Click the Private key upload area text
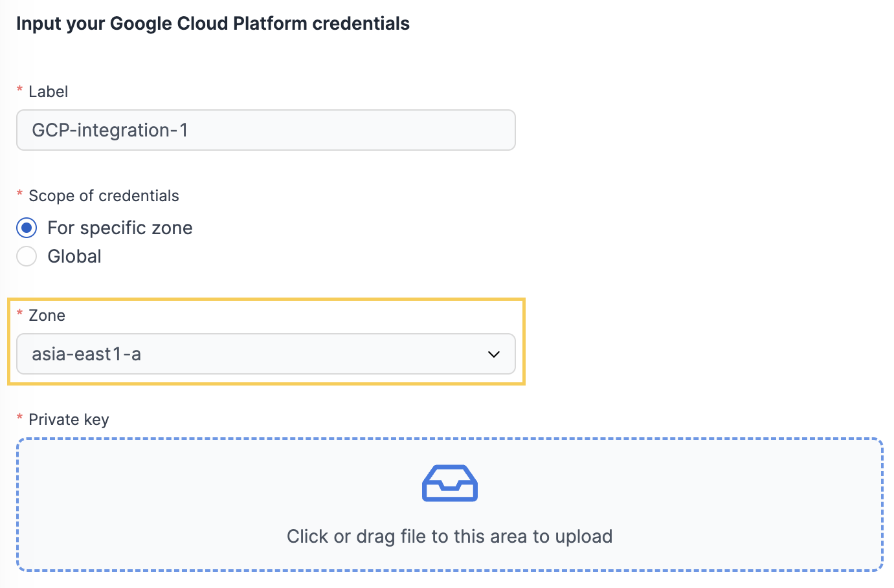The image size is (894, 588). (450, 536)
